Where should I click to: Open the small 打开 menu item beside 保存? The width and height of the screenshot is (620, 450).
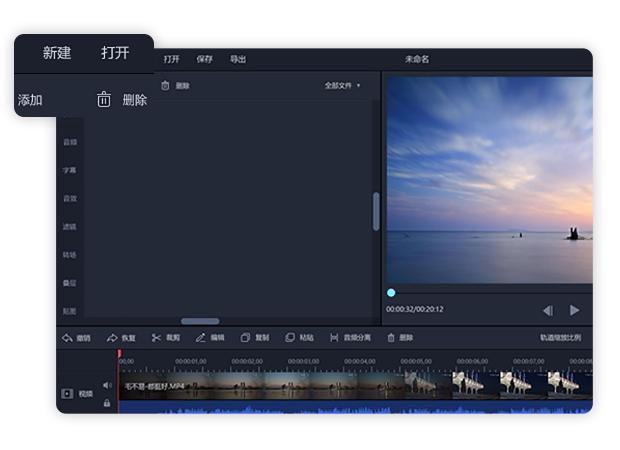[x=171, y=59]
